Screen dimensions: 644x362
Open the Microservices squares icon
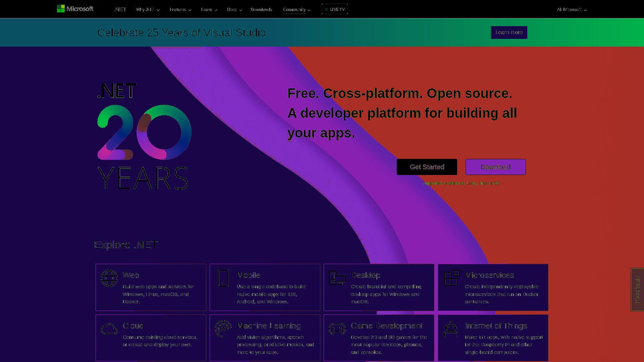[452, 278]
